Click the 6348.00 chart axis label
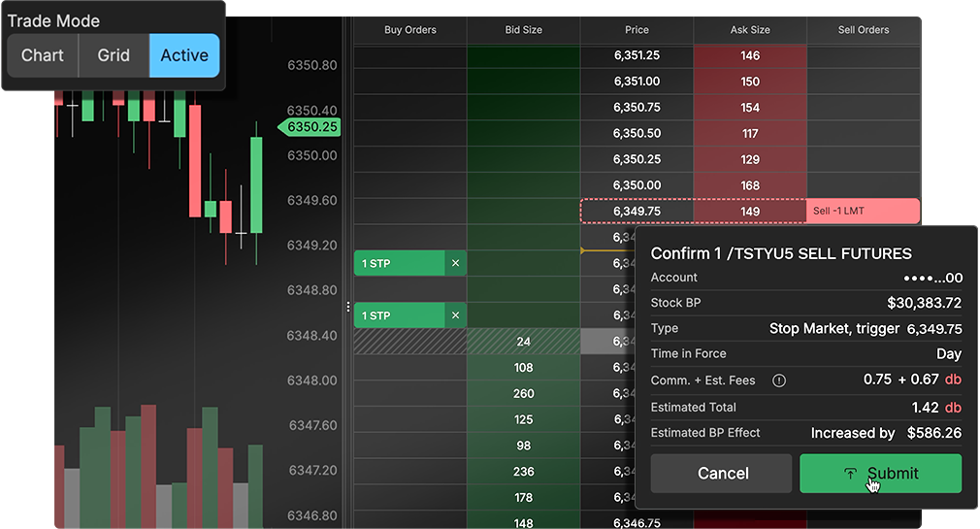The width and height of the screenshot is (980, 529). 311,380
